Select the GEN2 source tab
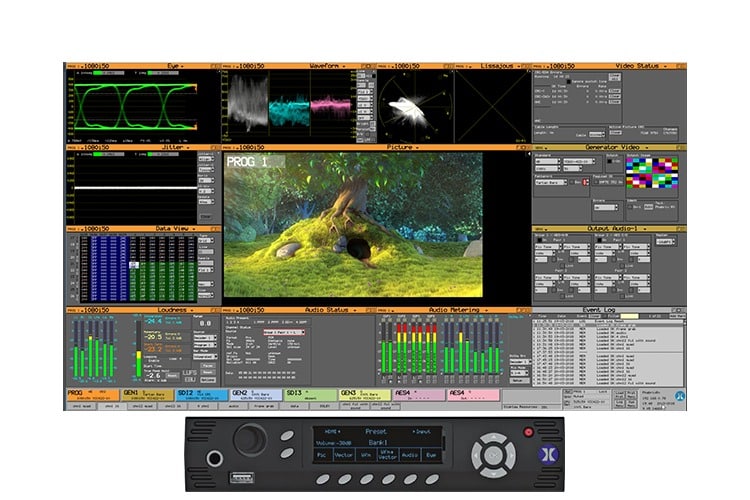This screenshot has width=750, height=500. pos(256,395)
